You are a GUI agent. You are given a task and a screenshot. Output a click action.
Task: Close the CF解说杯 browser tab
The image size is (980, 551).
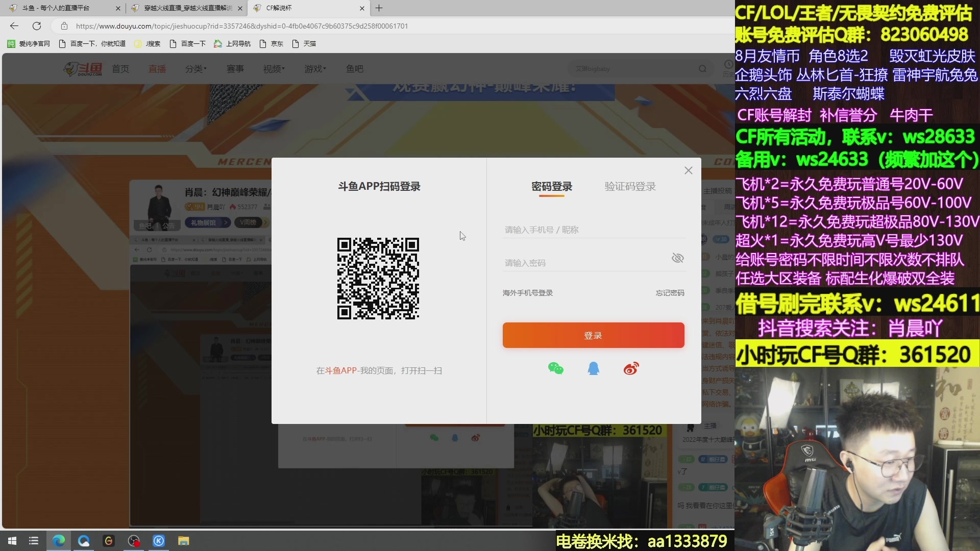point(362,8)
